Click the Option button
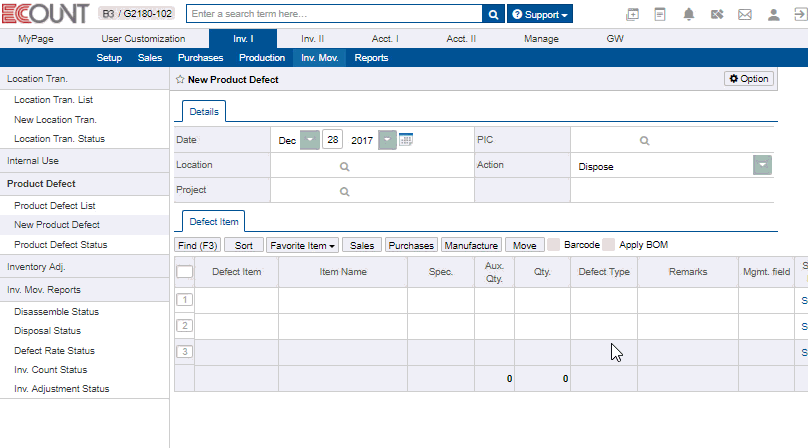This screenshot has height=448, width=808. [x=749, y=79]
